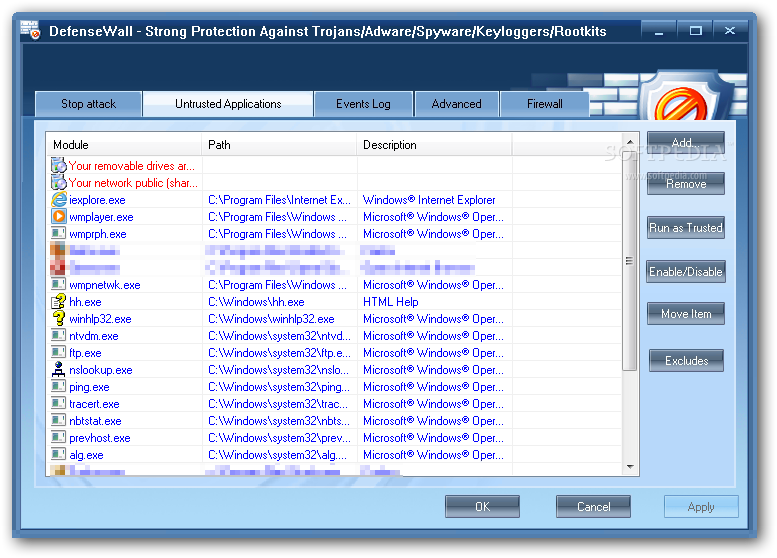This screenshot has height=558, width=777.
Task: Click the wmplayer.exe media player icon
Action: [58, 217]
